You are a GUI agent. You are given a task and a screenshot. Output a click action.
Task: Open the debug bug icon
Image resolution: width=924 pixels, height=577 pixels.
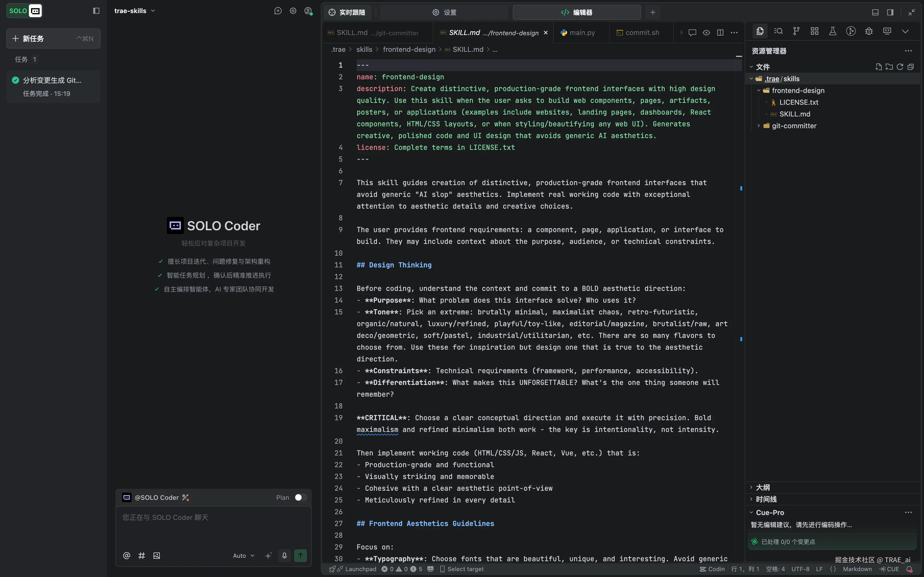tap(869, 31)
